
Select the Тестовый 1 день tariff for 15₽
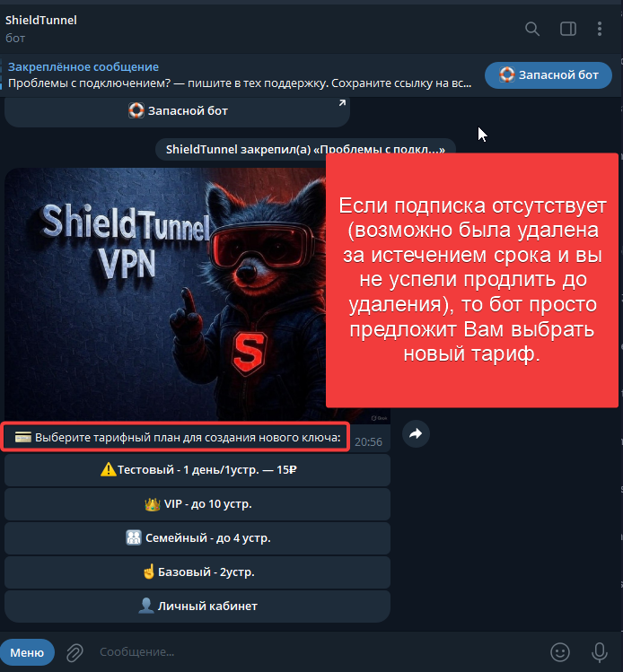point(197,470)
